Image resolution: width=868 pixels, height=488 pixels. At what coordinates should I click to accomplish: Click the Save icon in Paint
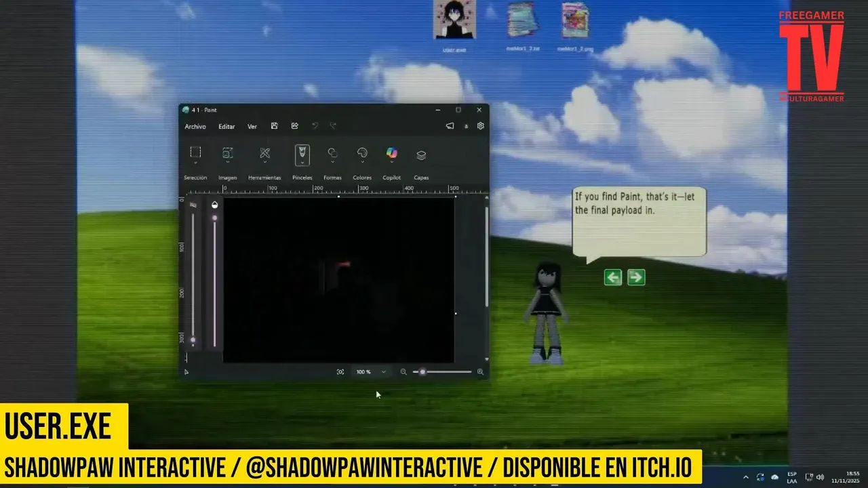click(x=274, y=126)
